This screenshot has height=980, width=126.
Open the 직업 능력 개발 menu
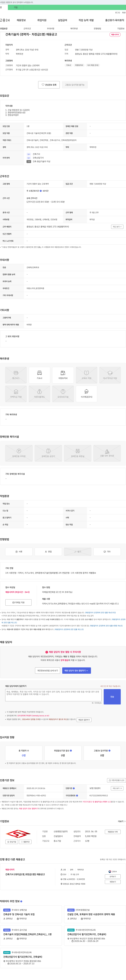pos(86,20)
